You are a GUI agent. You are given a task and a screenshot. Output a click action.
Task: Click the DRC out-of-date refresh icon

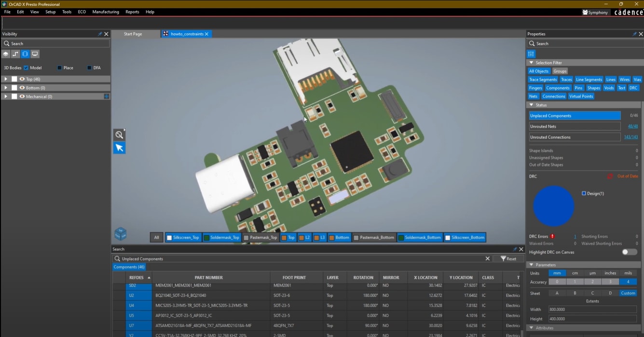(x=610, y=176)
